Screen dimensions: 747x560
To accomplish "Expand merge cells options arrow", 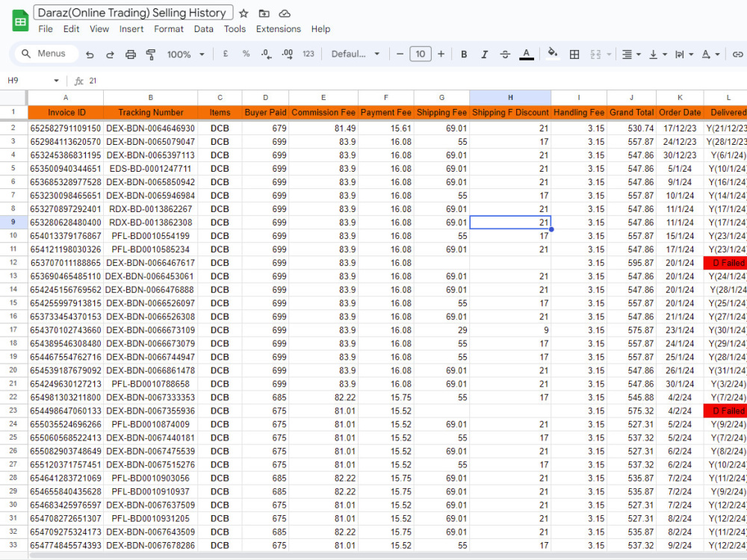I will tap(609, 55).
